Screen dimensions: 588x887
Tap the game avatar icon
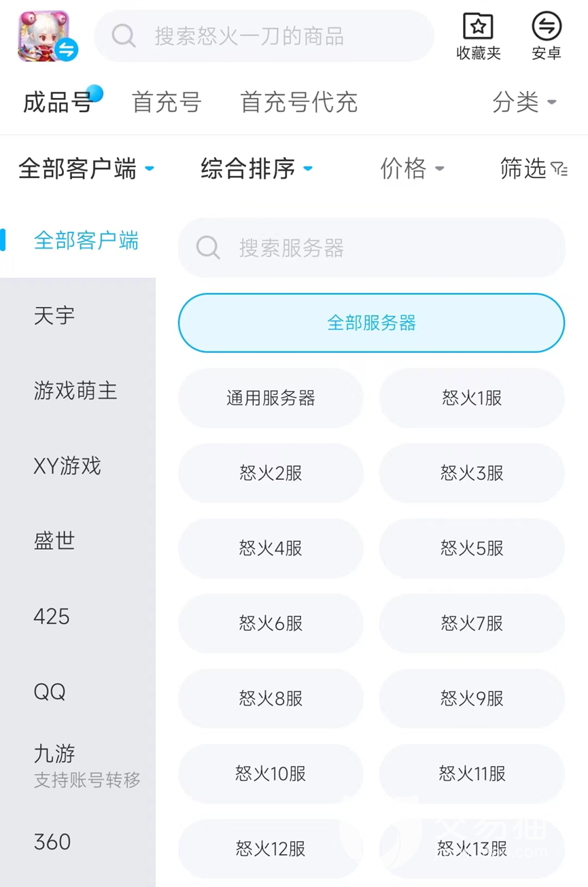click(x=45, y=36)
